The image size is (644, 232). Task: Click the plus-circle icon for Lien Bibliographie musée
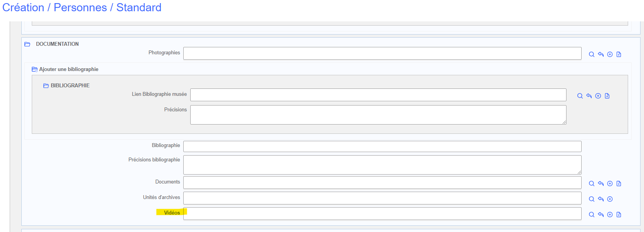coord(598,96)
